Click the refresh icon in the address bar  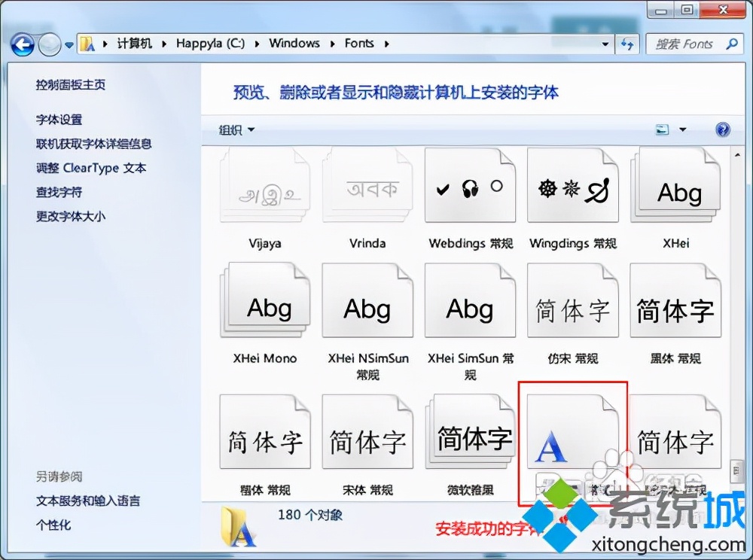tap(627, 44)
